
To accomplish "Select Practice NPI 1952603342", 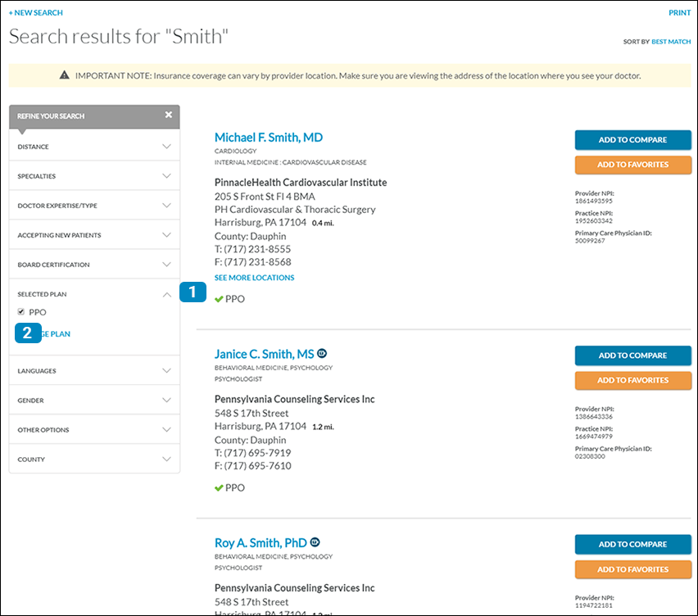I will tap(593, 221).
